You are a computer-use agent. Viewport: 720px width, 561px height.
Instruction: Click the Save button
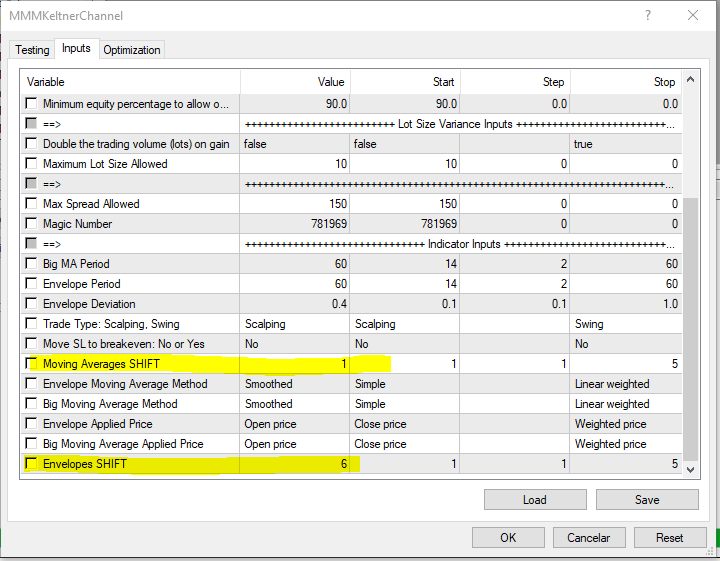(x=647, y=499)
